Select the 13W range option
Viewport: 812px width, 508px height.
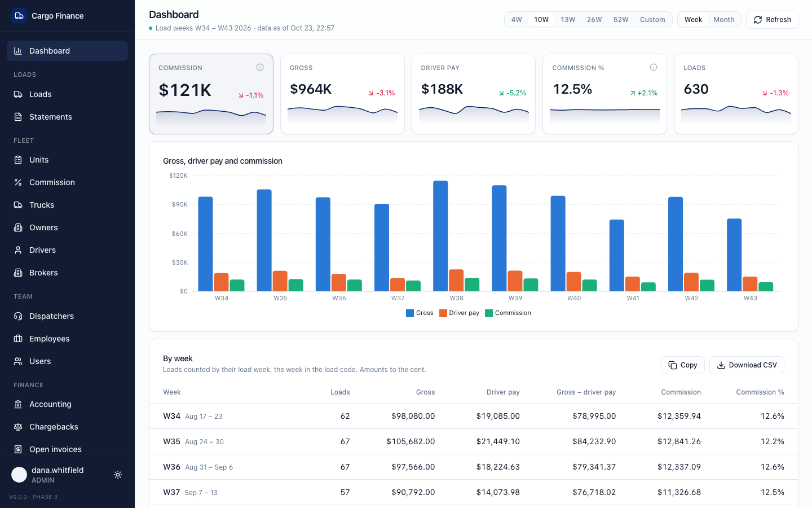point(568,20)
